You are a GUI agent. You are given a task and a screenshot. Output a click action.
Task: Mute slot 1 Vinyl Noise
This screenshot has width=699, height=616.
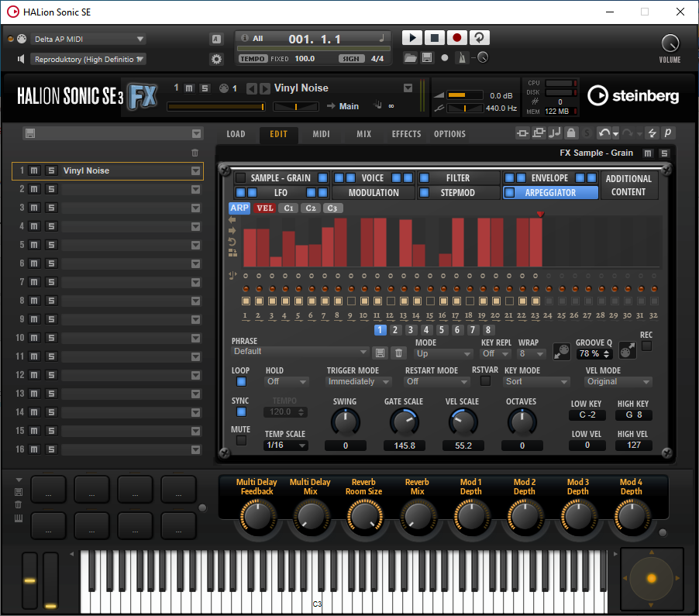click(34, 170)
